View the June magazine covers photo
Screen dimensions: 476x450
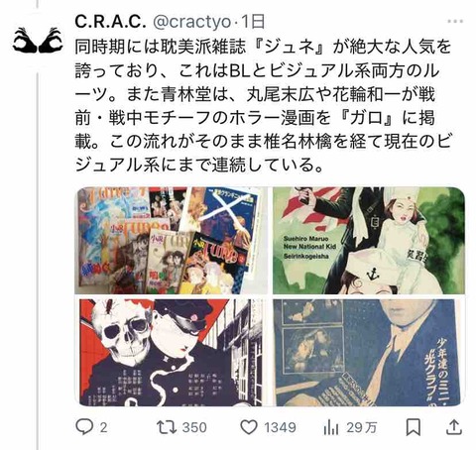172,240
